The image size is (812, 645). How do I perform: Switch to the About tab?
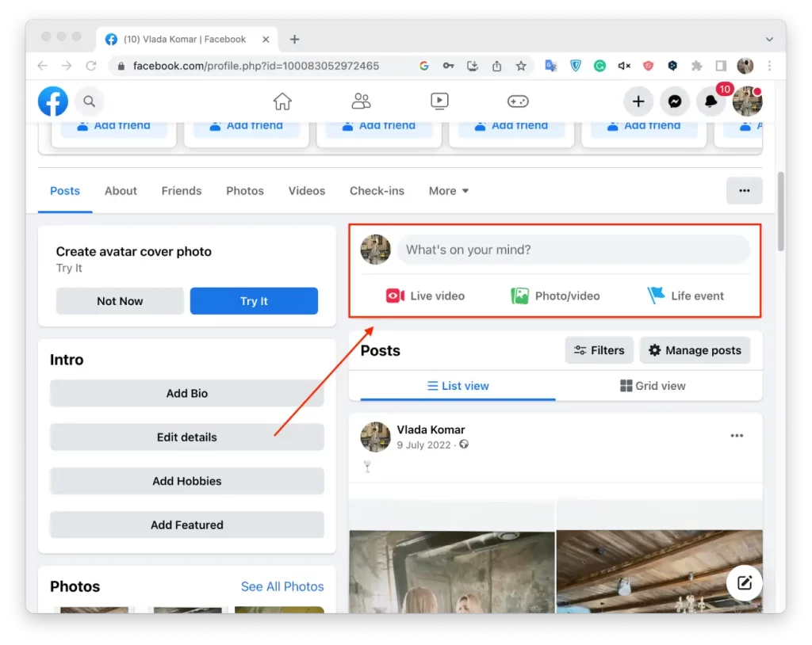[x=121, y=191]
